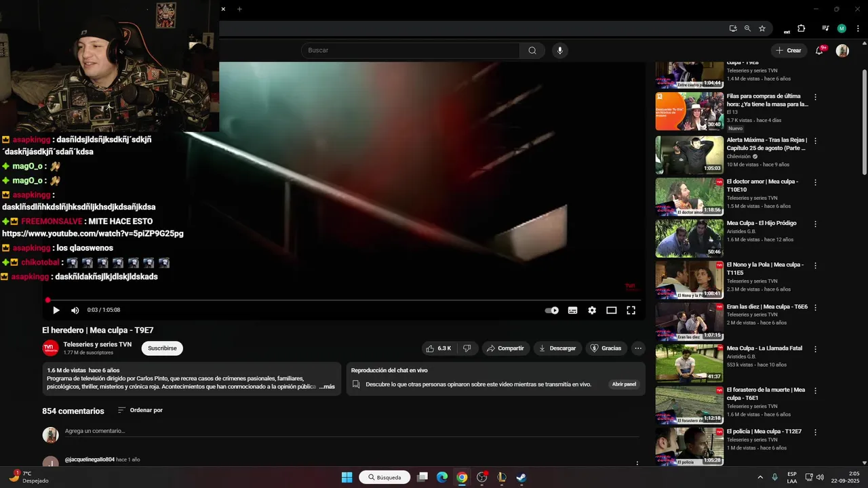Open the more actions menu beside Gracias
The height and width of the screenshot is (488, 868).
point(637,348)
